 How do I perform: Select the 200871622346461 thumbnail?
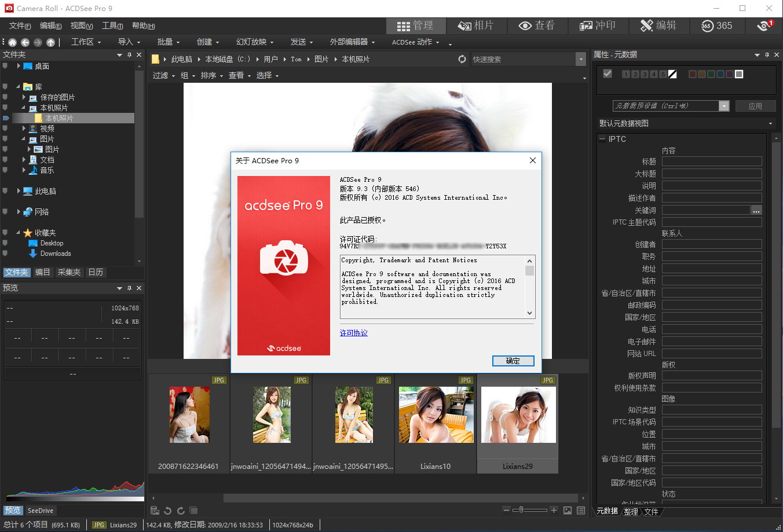(189, 424)
